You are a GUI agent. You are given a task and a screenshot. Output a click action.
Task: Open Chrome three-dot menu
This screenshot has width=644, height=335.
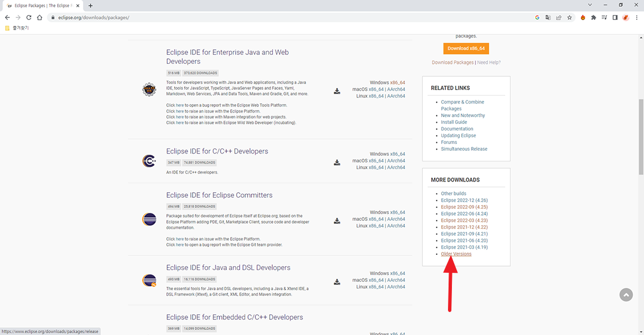(637, 18)
